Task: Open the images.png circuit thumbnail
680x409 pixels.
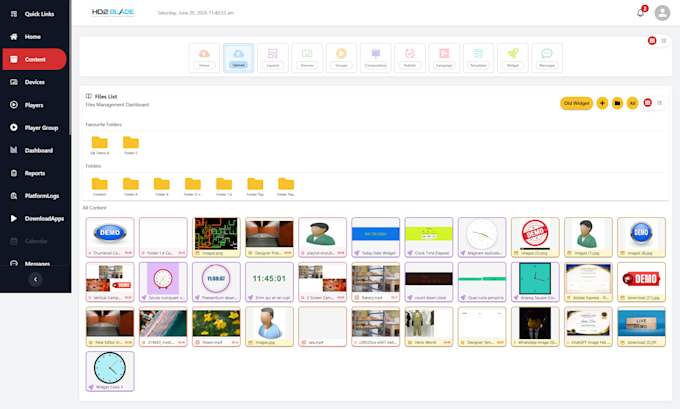Action: 216,237
